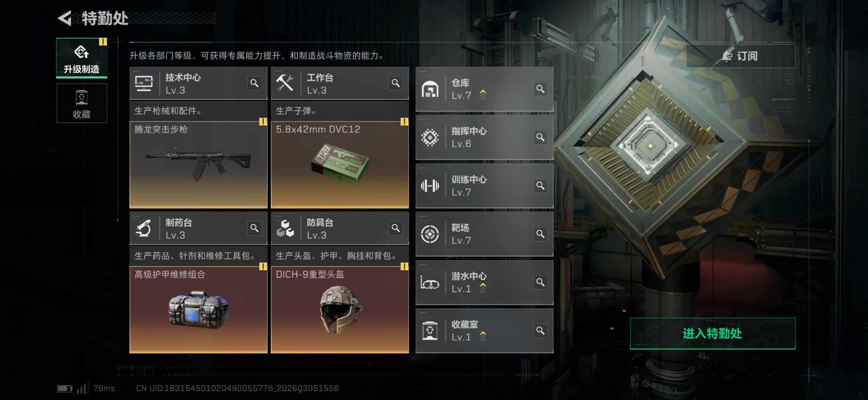Click the 订阅 subscribe button
Image resolution: width=868 pixels, height=400 pixels.
[740, 56]
